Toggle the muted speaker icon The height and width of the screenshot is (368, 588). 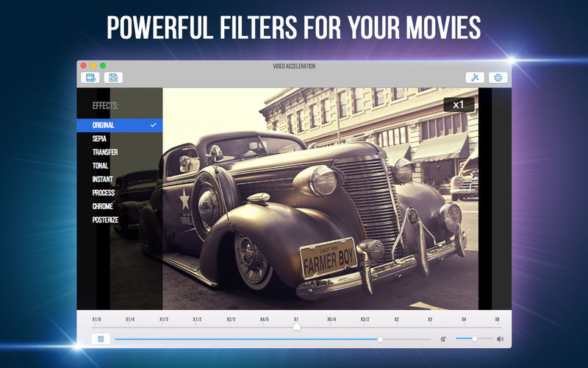coord(443,339)
